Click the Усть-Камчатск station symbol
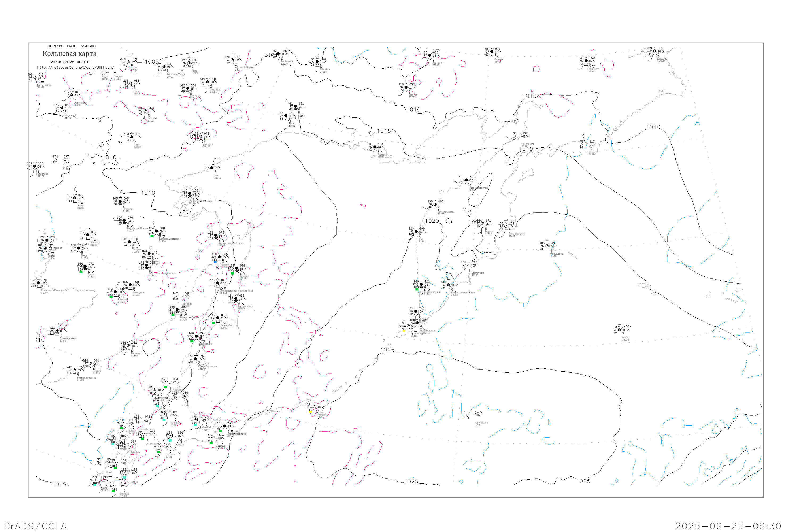The image size is (798, 532). [506, 226]
